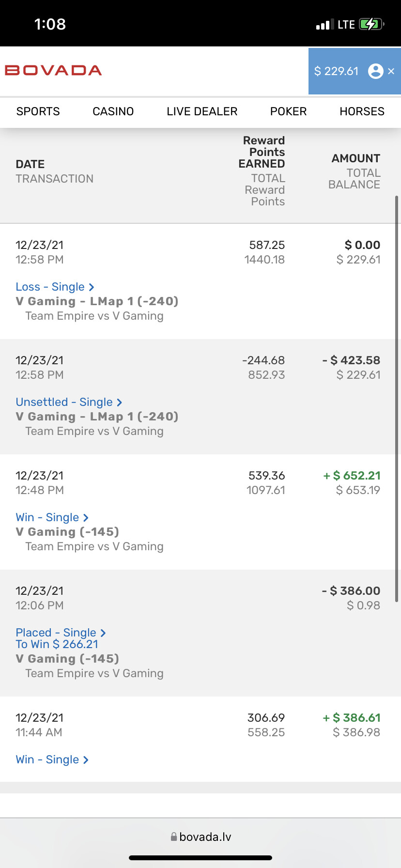Expand the Placed - Single bet entry
The height and width of the screenshot is (868, 401).
tap(61, 633)
